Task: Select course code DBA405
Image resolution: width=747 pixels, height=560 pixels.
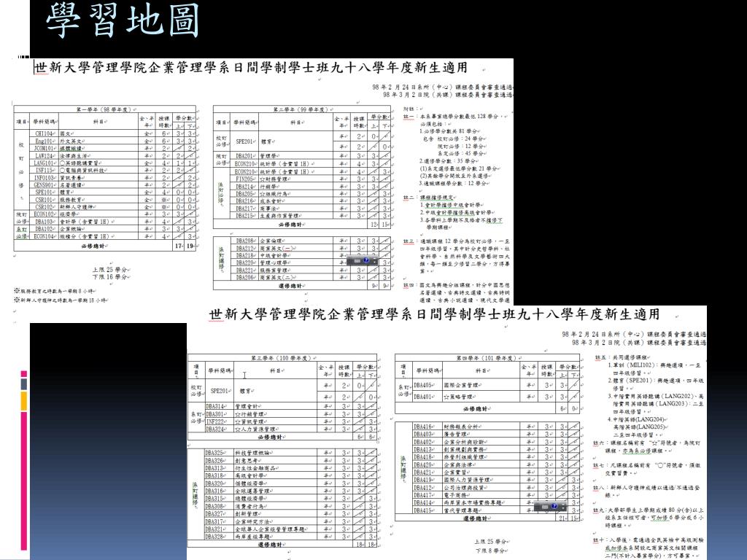Action: (423, 385)
